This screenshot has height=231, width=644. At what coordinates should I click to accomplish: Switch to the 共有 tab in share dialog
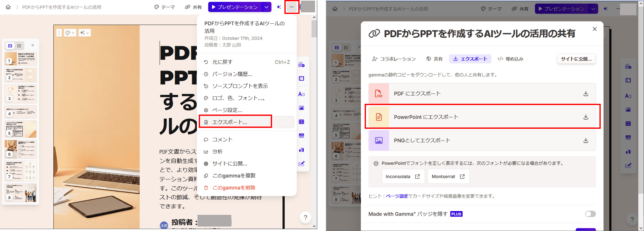pyautogui.click(x=434, y=59)
